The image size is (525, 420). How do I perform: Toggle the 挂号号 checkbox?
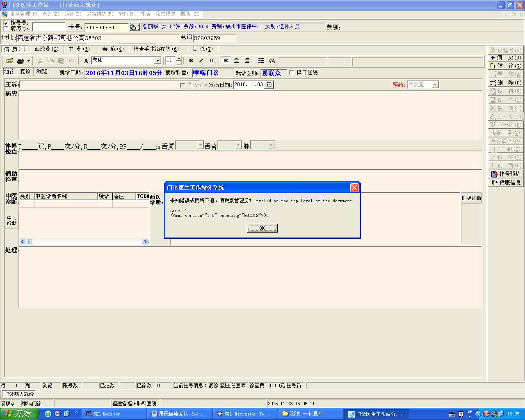coord(6,23)
